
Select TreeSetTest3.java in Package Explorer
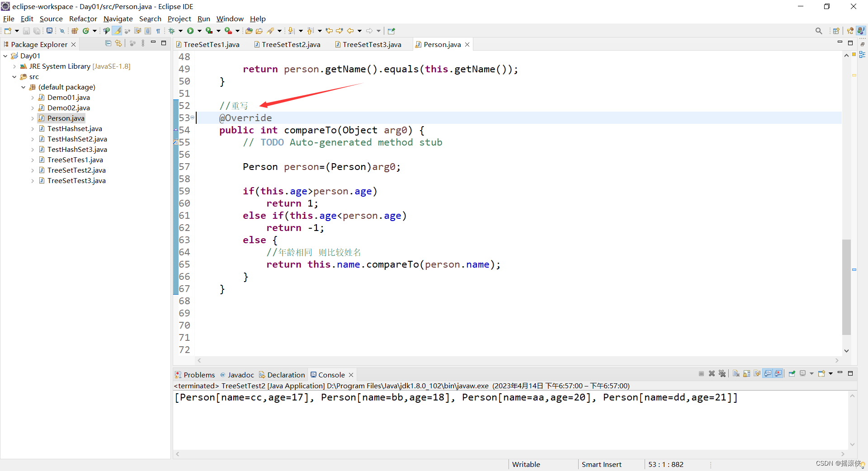tap(72, 181)
